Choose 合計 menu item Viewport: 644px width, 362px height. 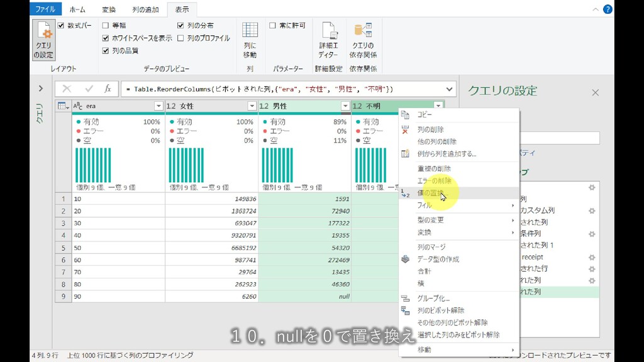click(x=459, y=271)
